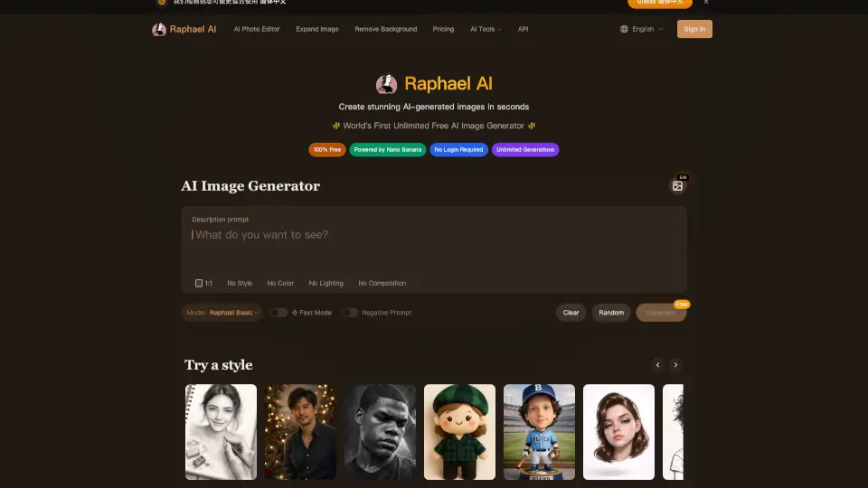Open the image edit icon beside AI Image Generator
Image resolution: width=868 pixels, height=488 pixels.
click(x=677, y=186)
